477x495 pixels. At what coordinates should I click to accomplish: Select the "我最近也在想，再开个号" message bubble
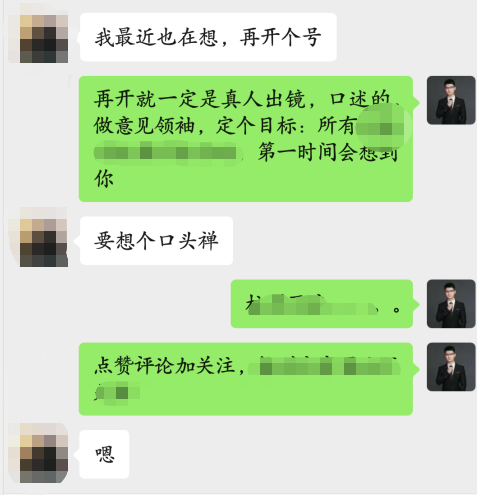(208, 37)
